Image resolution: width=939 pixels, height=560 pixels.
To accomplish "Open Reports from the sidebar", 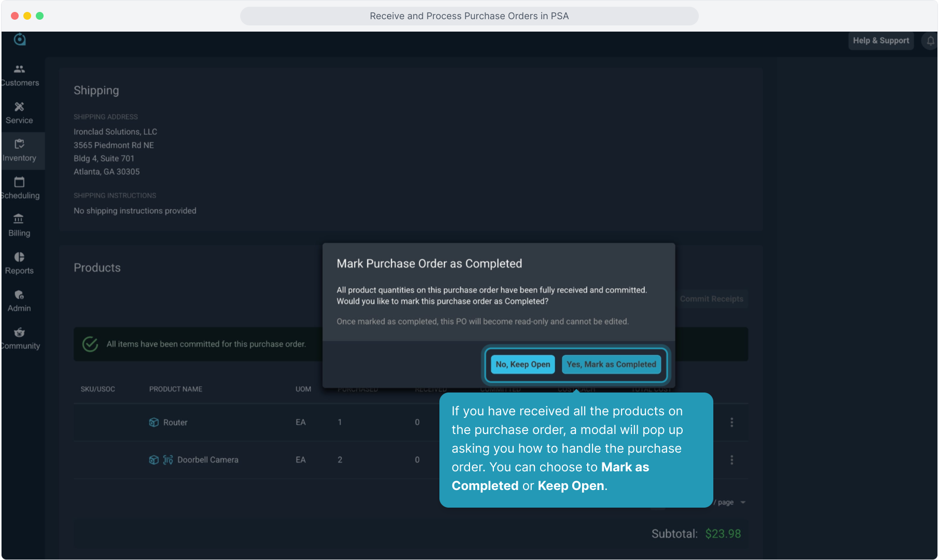I will coord(20,263).
